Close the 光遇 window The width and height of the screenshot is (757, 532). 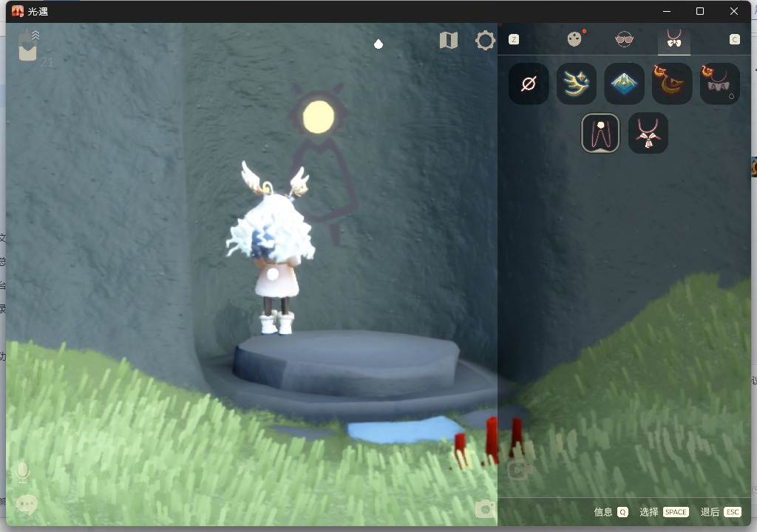[734, 11]
